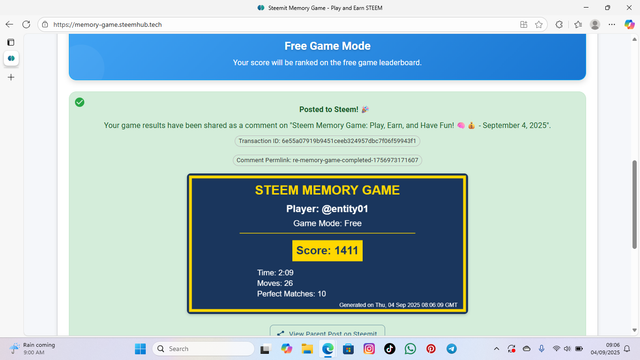Open the split screen apps icon
The width and height of the screenshot is (640, 360).
pos(524,24)
